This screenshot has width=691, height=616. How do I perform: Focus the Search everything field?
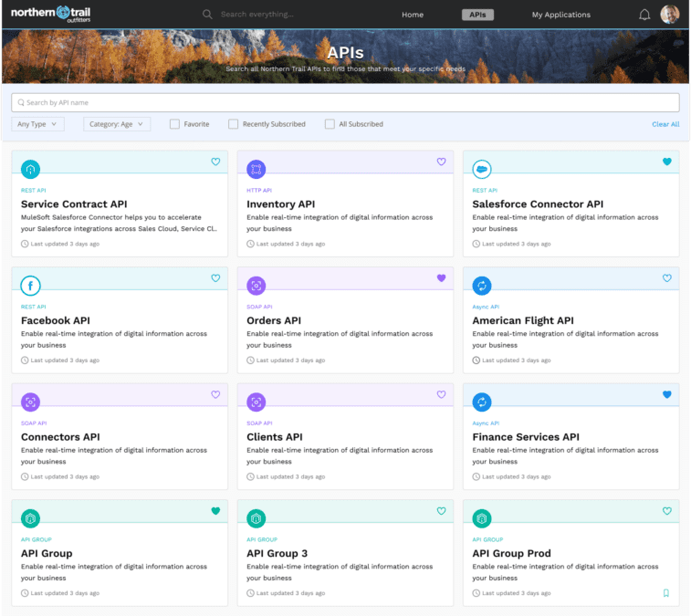257,15
